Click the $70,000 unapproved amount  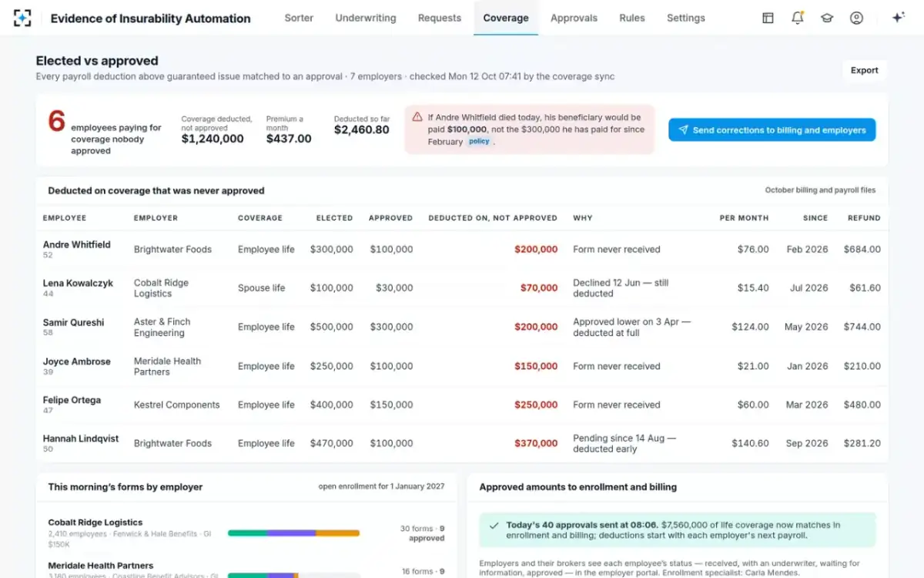coord(539,288)
